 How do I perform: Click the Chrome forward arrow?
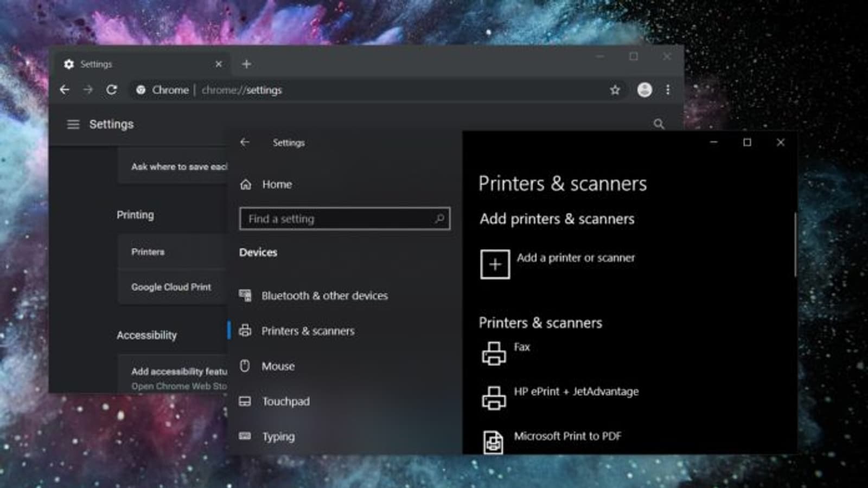pos(88,90)
